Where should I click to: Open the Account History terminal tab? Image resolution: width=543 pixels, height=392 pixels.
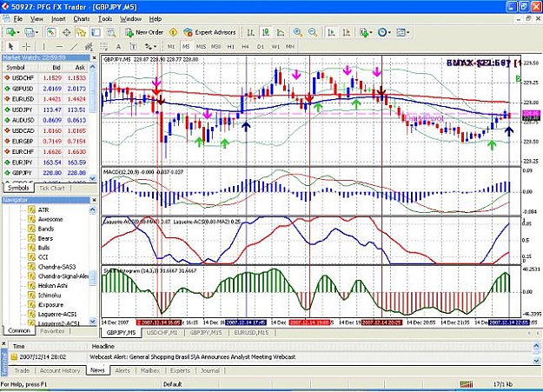tap(60, 370)
